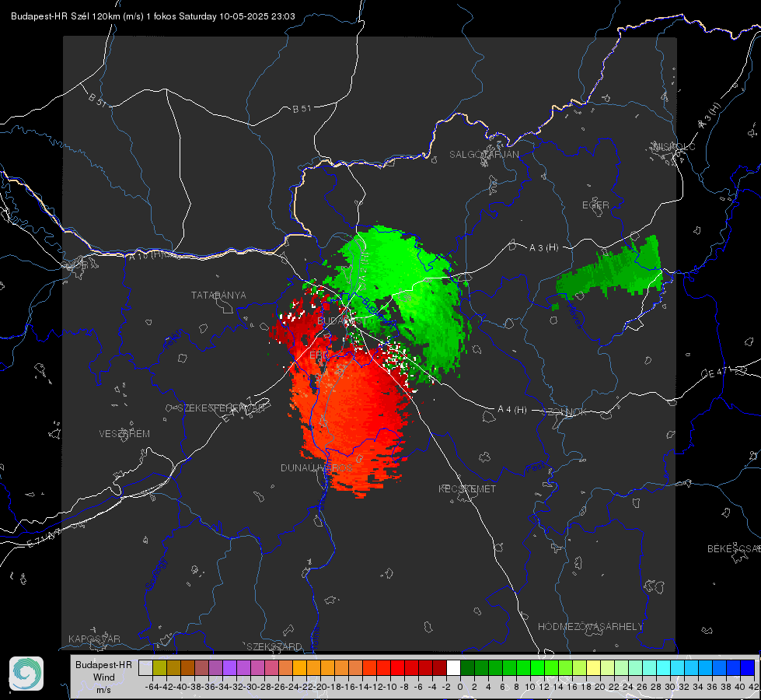This screenshot has height=700, width=761.
Task: Click the SALGOTARJAN city label
Action: [x=483, y=155]
